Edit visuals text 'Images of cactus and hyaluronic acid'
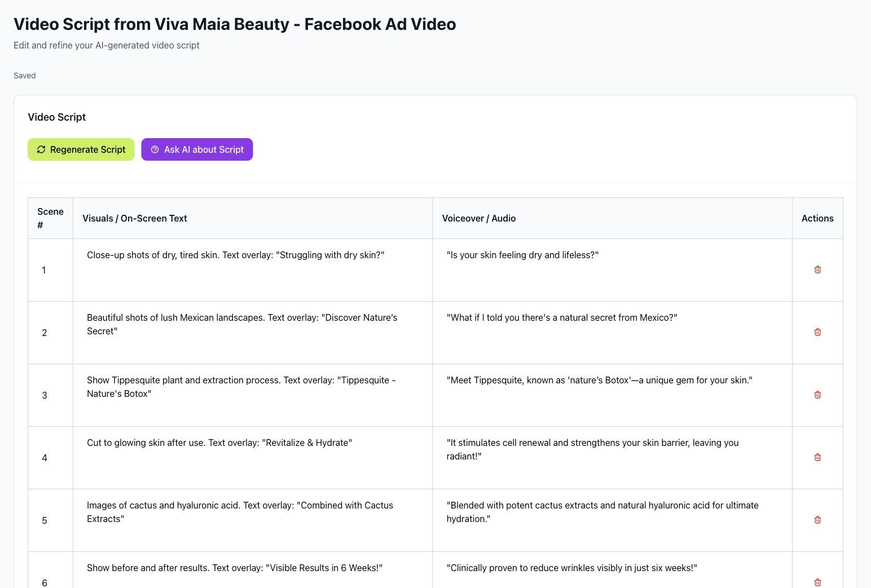The width and height of the screenshot is (871, 588). (x=253, y=520)
